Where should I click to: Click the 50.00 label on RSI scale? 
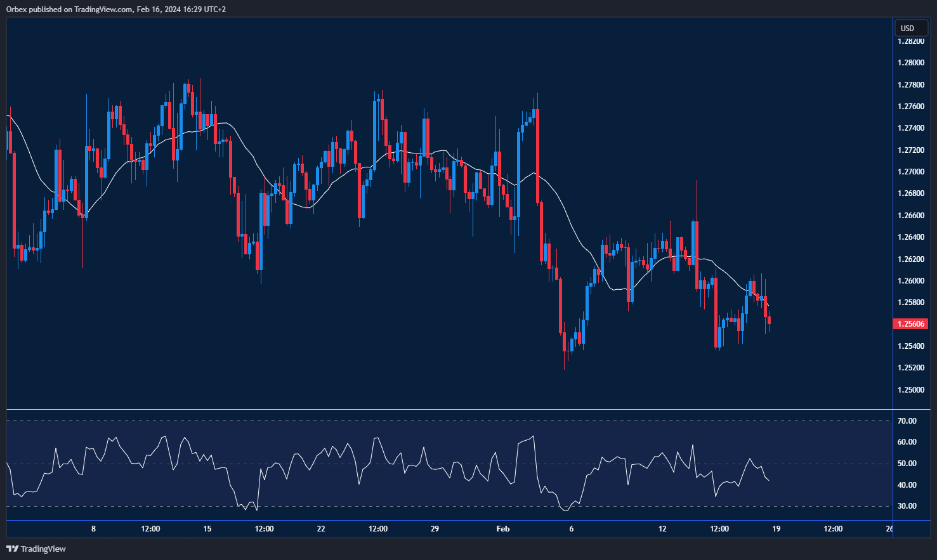tap(908, 463)
